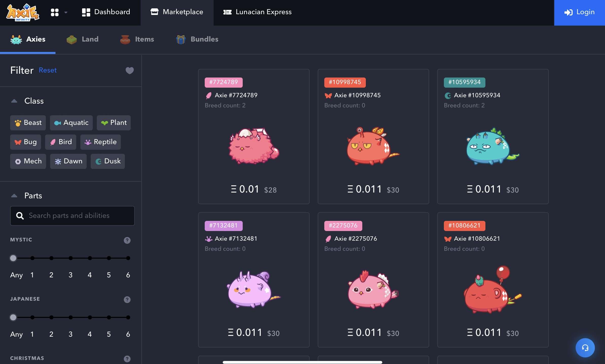Select the Axies tab
The width and height of the screenshot is (605, 364).
28,39
